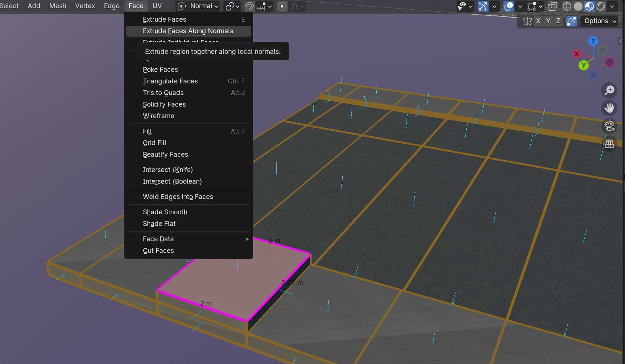Open the gizmos options dropdown
This screenshot has width=625, height=364.
pos(494,6)
